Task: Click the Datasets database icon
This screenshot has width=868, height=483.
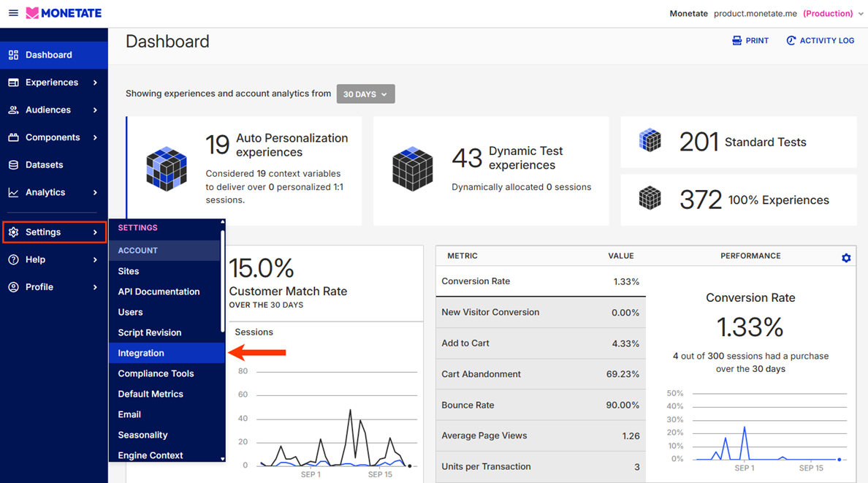Action: (13, 165)
